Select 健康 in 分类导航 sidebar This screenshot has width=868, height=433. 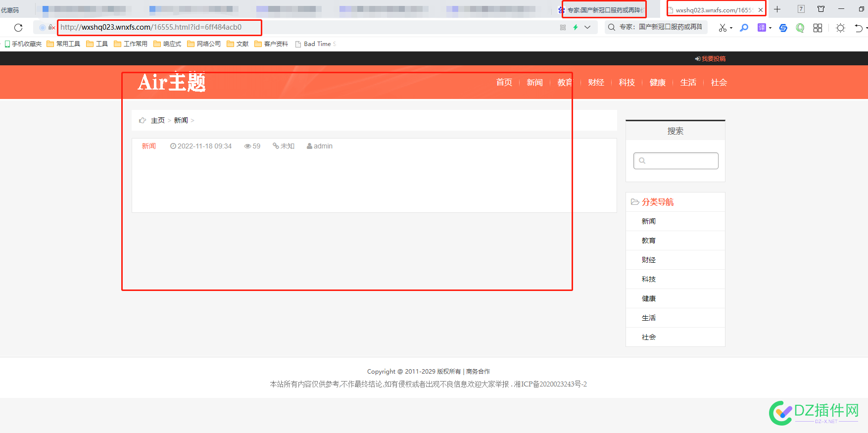(x=649, y=299)
